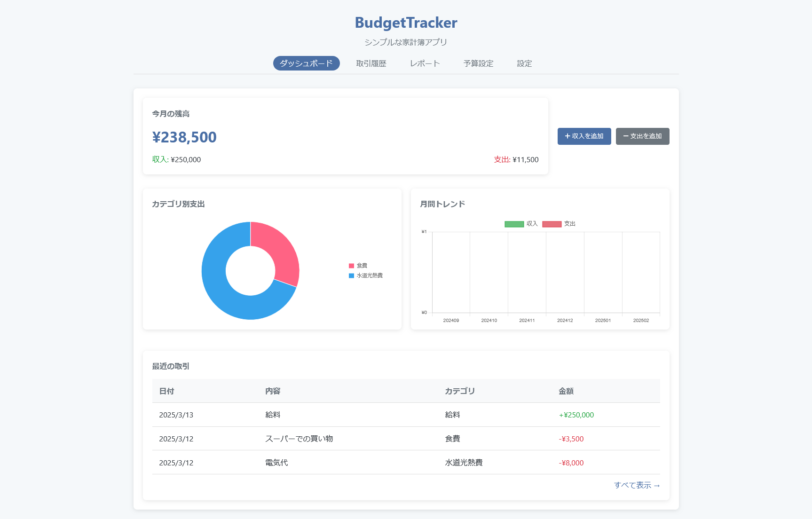Follow the すべて表示 link
The image size is (812, 519).
pyautogui.click(x=637, y=485)
